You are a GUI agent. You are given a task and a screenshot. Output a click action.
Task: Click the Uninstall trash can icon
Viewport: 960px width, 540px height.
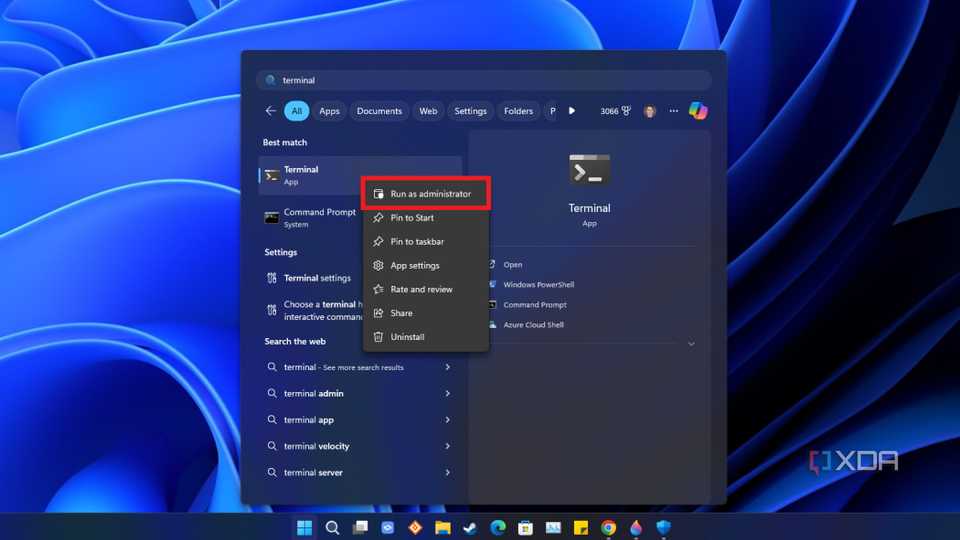(x=378, y=337)
